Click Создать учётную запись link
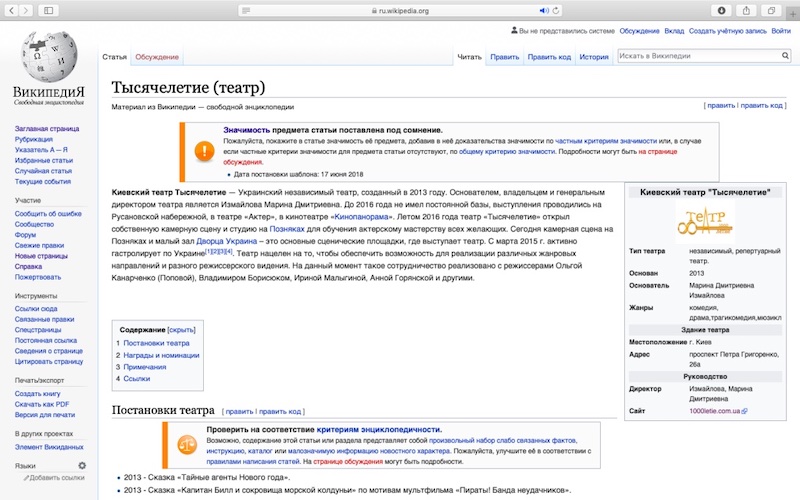Image resolution: width=800 pixels, height=500 pixels. click(728, 31)
